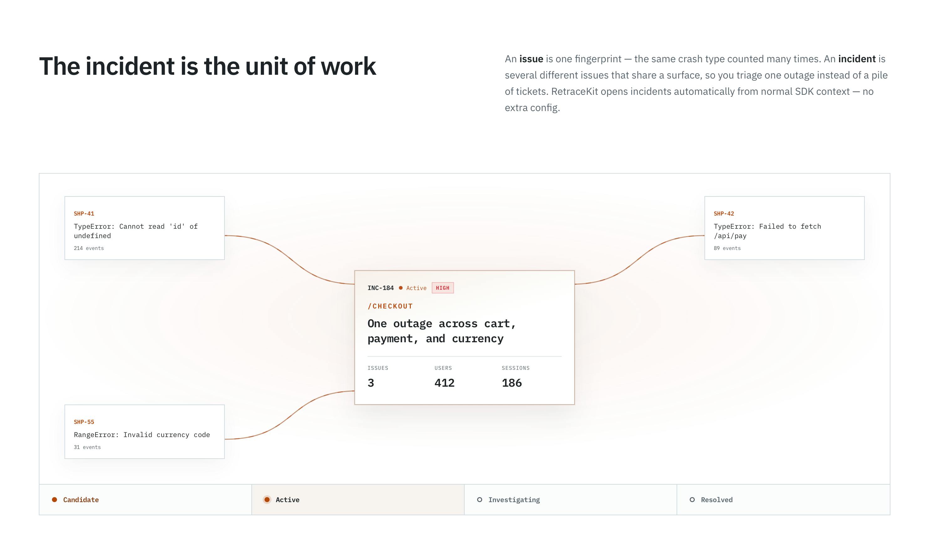Click the hollow circle beside Investigating
This screenshot has height=560, width=933.
(x=480, y=500)
